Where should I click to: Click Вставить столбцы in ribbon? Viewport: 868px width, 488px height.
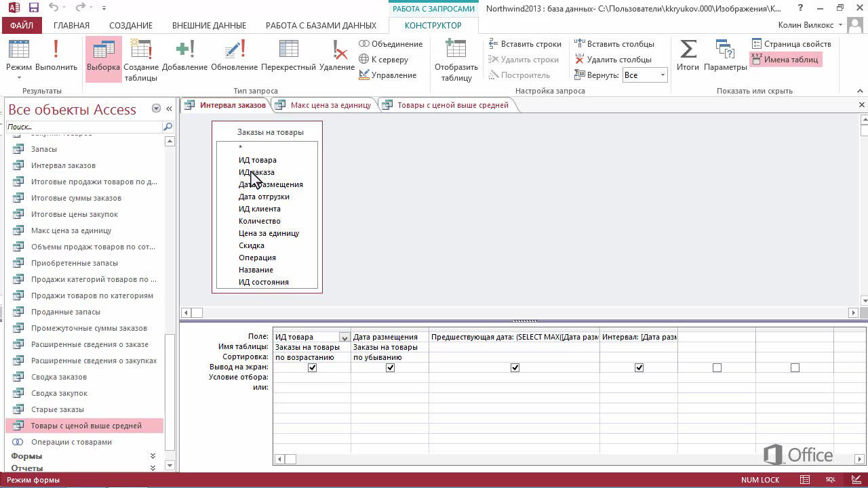tap(614, 44)
